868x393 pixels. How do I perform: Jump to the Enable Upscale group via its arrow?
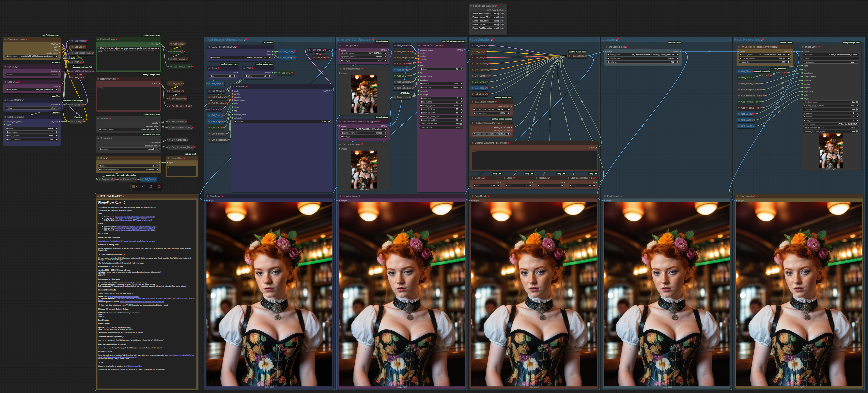[502, 25]
